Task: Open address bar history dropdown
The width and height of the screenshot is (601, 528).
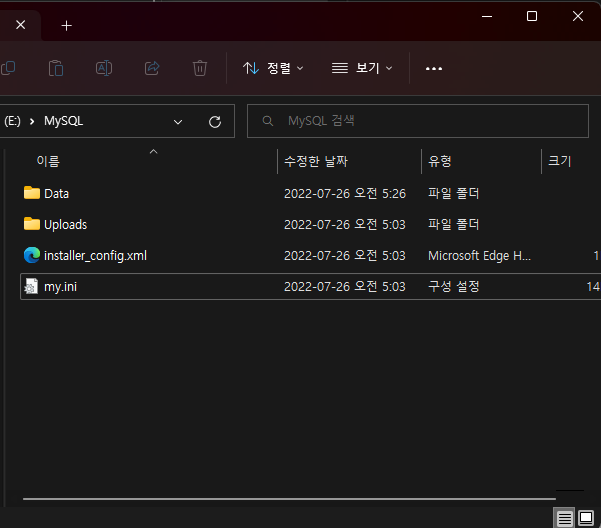Action: [x=178, y=122]
